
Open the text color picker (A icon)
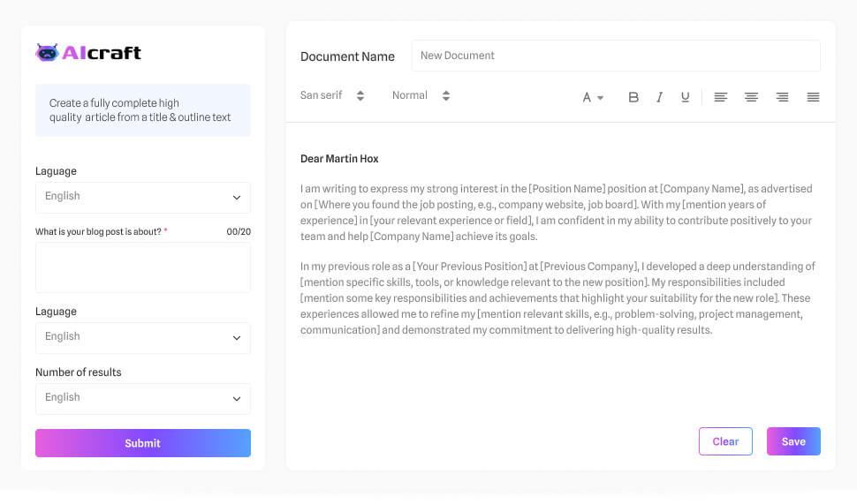[592, 97]
